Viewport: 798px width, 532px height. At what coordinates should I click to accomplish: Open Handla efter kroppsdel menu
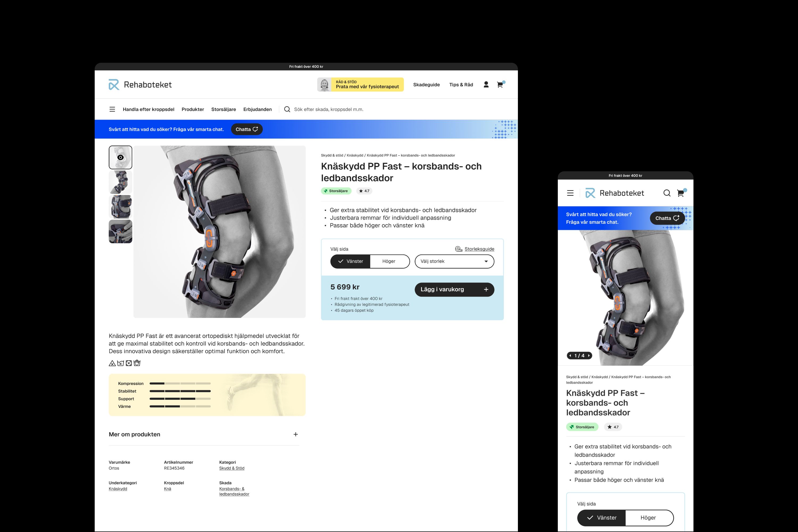pyautogui.click(x=149, y=109)
